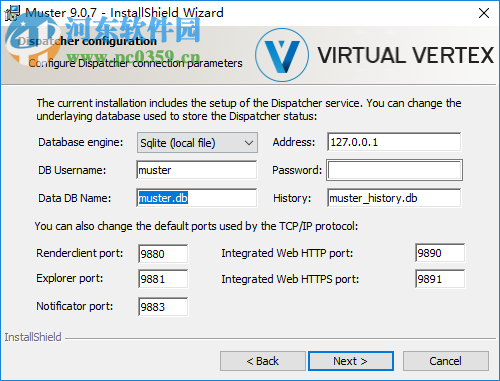Screen dimensions: 500x381
Task: Go back with the < Back button
Action: tap(263, 361)
